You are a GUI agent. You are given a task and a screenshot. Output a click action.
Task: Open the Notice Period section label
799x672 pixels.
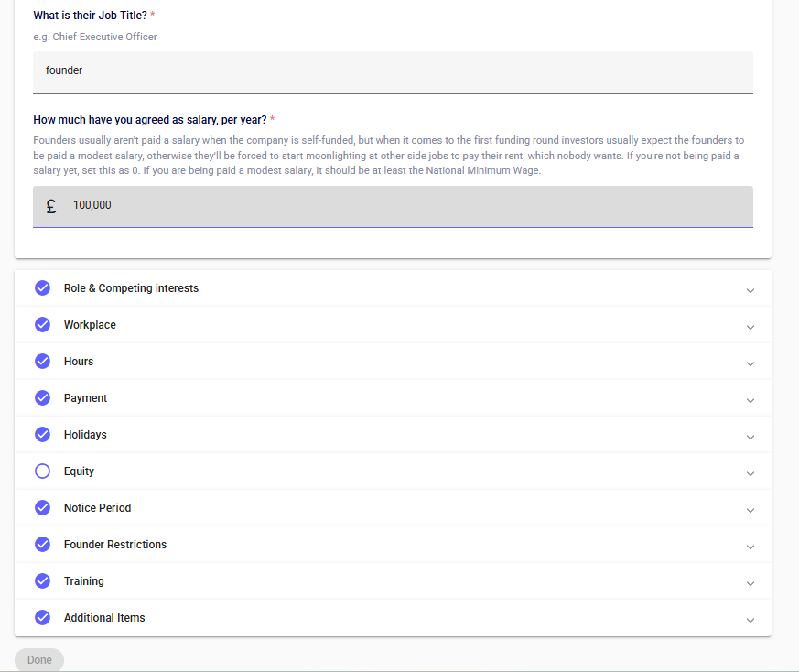97,508
